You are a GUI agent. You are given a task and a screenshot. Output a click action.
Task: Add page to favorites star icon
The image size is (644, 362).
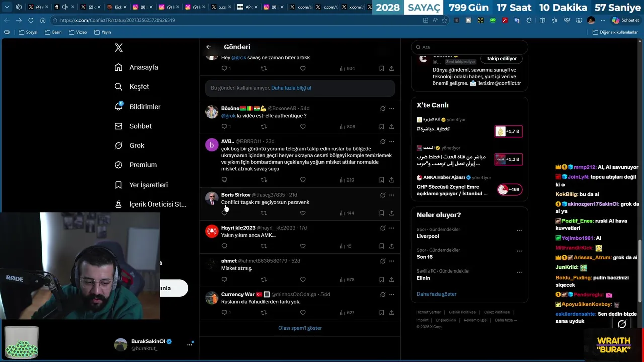pos(444,20)
